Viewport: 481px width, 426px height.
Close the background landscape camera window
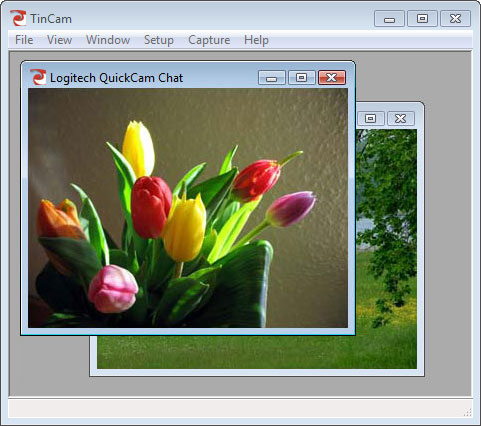click(x=400, y=118)
